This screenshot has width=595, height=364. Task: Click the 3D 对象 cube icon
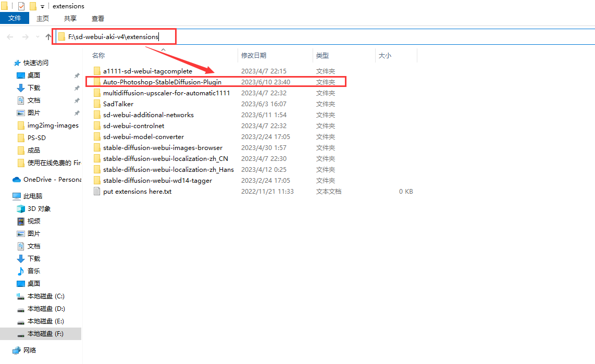(21, 209)
